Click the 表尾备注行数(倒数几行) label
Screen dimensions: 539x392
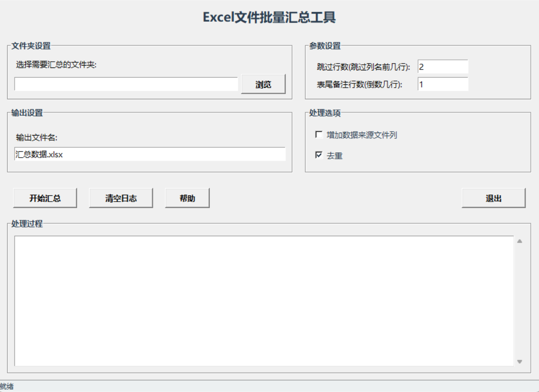tap(360, 84)
